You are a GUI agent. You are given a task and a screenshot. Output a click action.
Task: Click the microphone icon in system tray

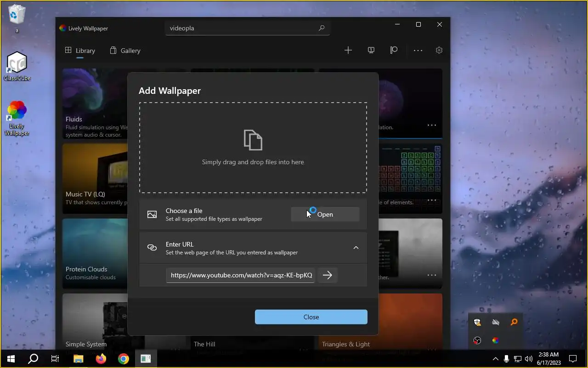pyautogui.click(x=506, y=359)
